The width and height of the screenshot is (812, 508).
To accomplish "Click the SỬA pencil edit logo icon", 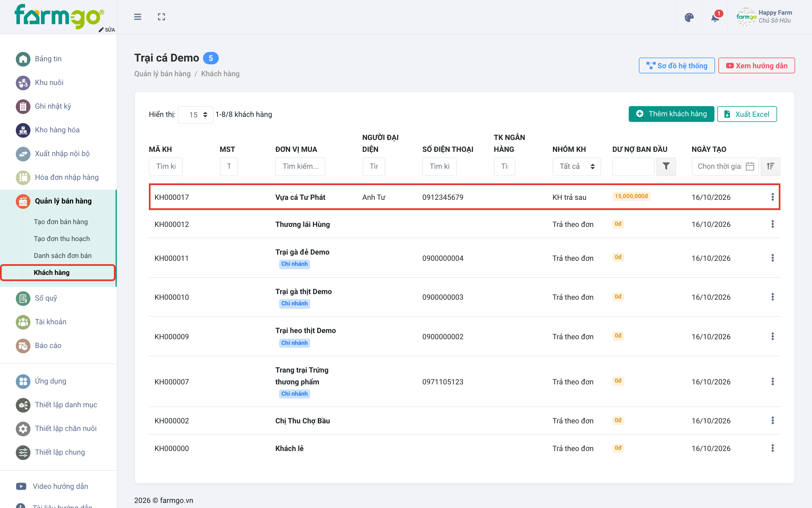I will (x=107, y=30).
